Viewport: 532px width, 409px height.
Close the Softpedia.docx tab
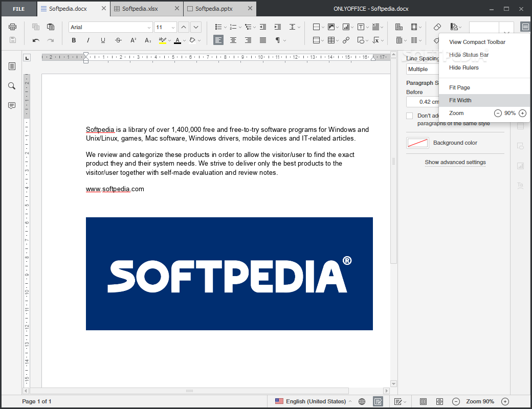pyautogui.click(x=104, y=9)
